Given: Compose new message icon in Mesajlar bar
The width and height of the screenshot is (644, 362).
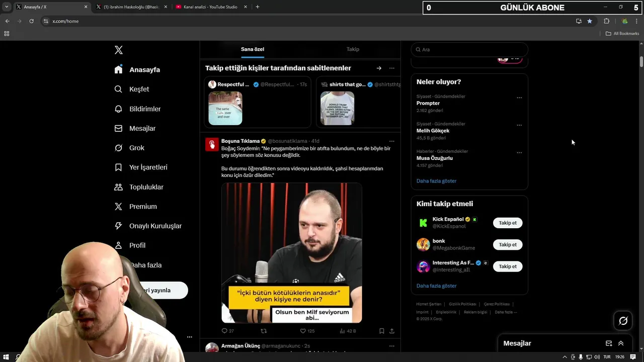Looking at the screenshot, I should [609, 343].
